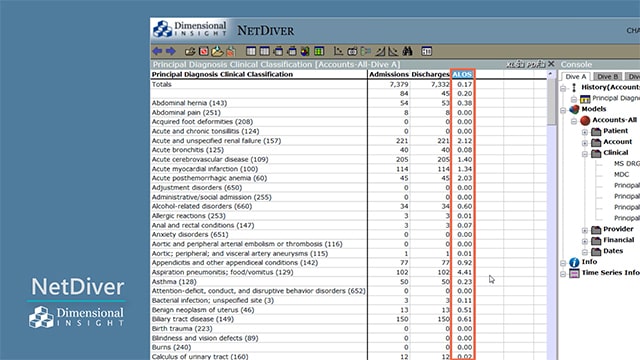Select the Accounts-All model label
The height and width of the screenshot is (360, 640).
click(614, 120)
